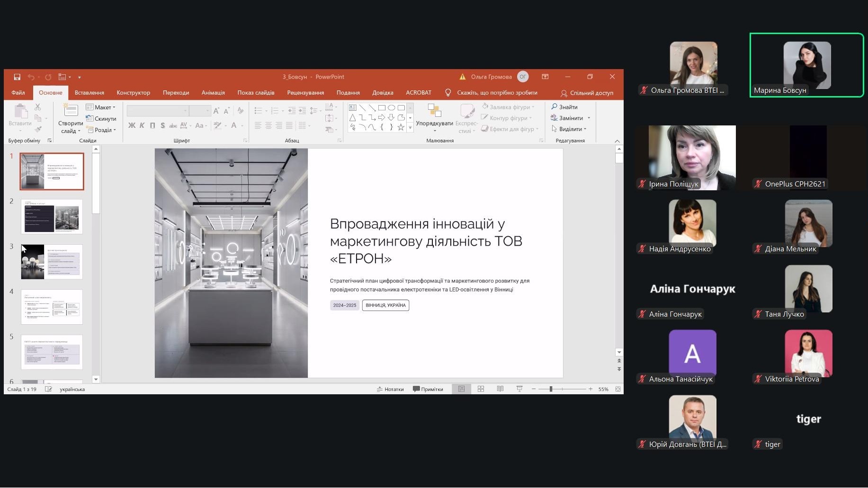
Task: Open Reading view from the status bar
Action: (500, 389)
